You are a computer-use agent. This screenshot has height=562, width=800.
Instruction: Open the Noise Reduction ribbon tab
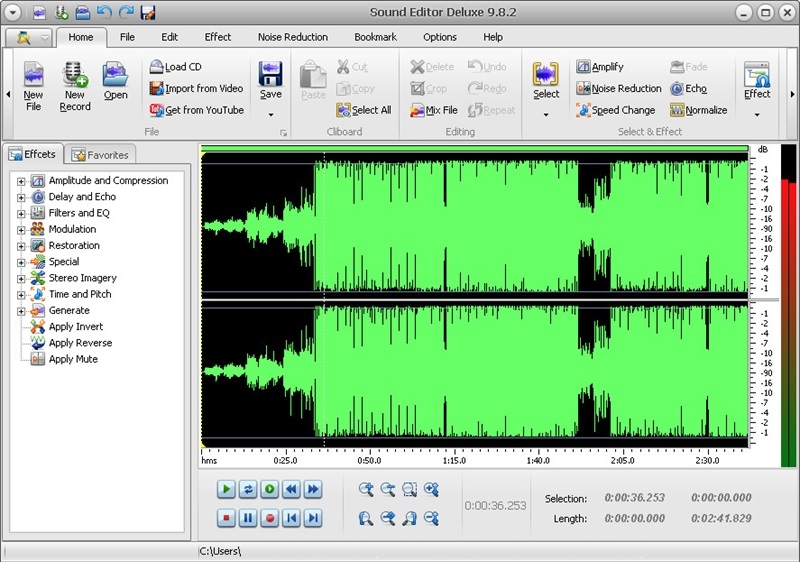pyautogui.click(x=293, y=37)
